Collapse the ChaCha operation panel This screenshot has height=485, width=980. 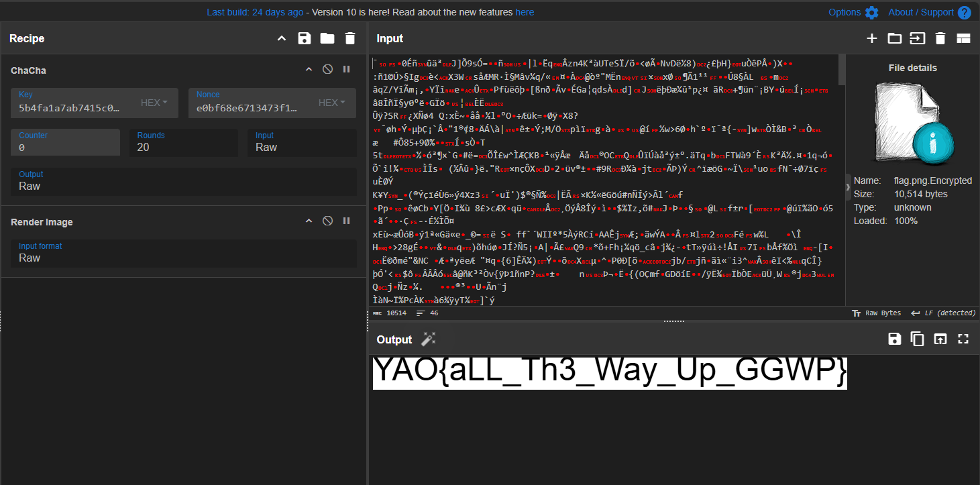[309, 70]
